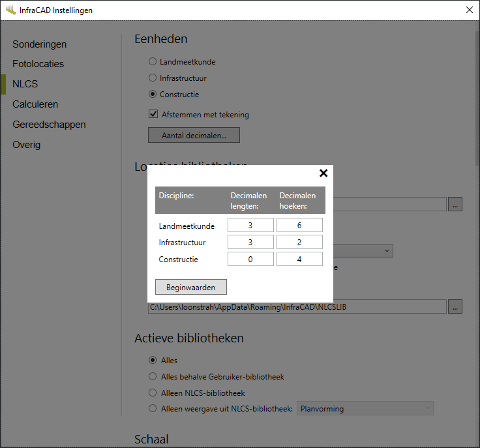Click the NLCSLIB folder path text field
This screenshot has width=480, height=448.
coord(297,306)
